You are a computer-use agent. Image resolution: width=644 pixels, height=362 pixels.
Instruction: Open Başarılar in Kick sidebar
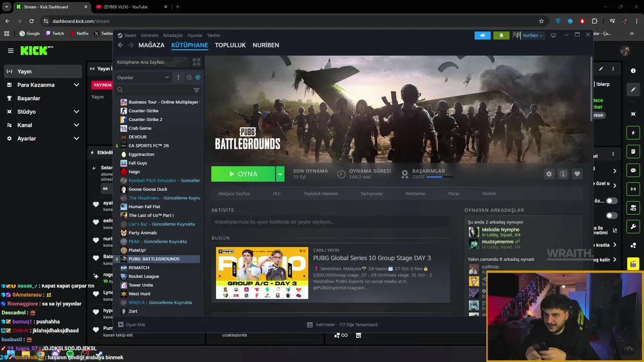(42, 99)
